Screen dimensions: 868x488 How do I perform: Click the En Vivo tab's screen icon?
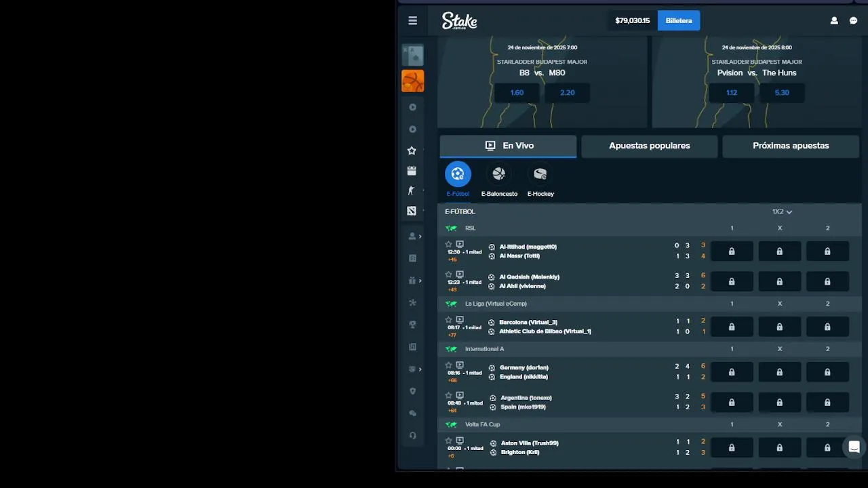point(490,146)
